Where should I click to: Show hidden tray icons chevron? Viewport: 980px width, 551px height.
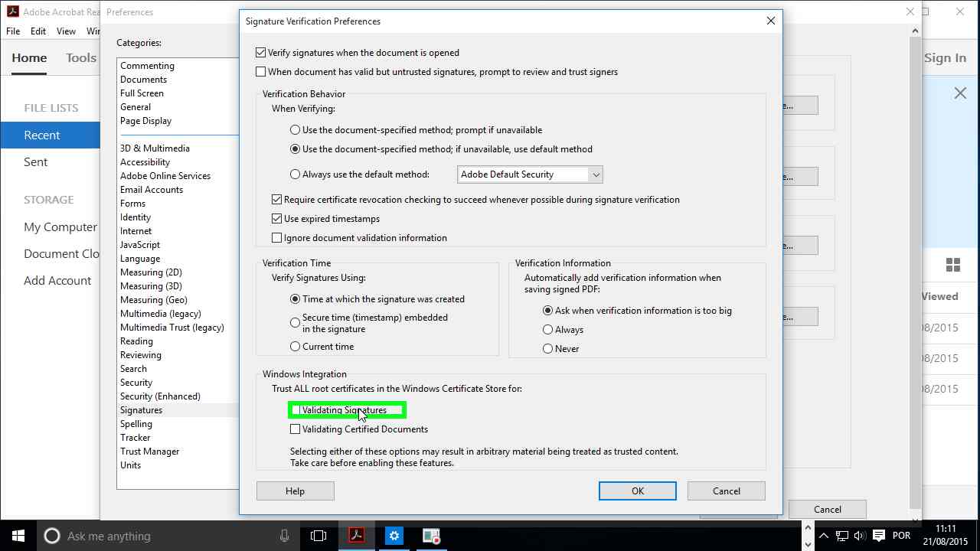click(x=824, y=536)
